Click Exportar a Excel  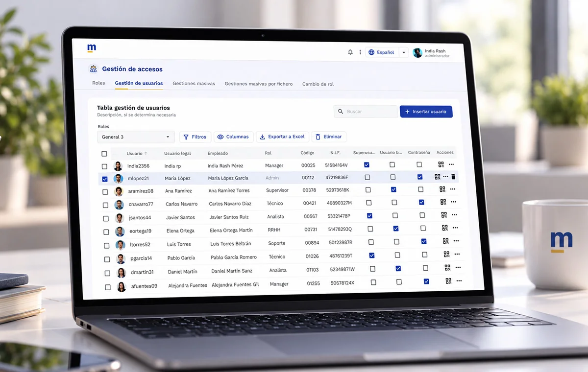pos(282,137)
